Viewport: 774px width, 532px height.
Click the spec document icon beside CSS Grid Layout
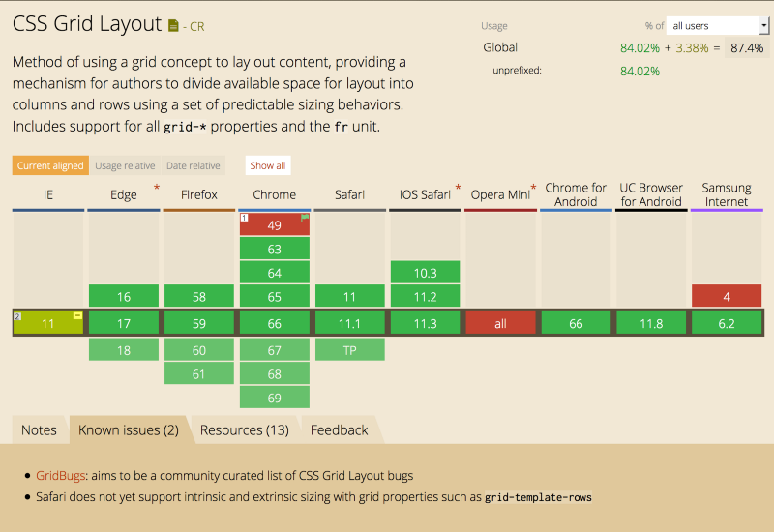point(173,26)
